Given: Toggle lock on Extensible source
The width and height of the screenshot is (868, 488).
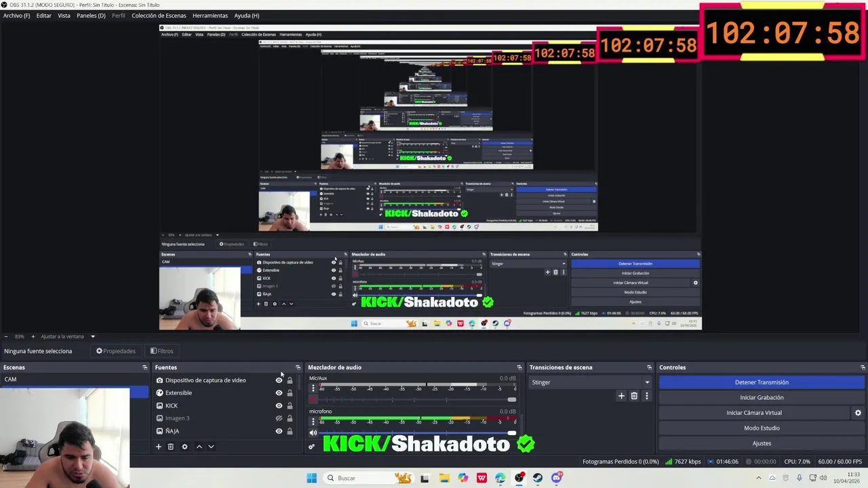Looking at the screenshot, I should (290, 393).
